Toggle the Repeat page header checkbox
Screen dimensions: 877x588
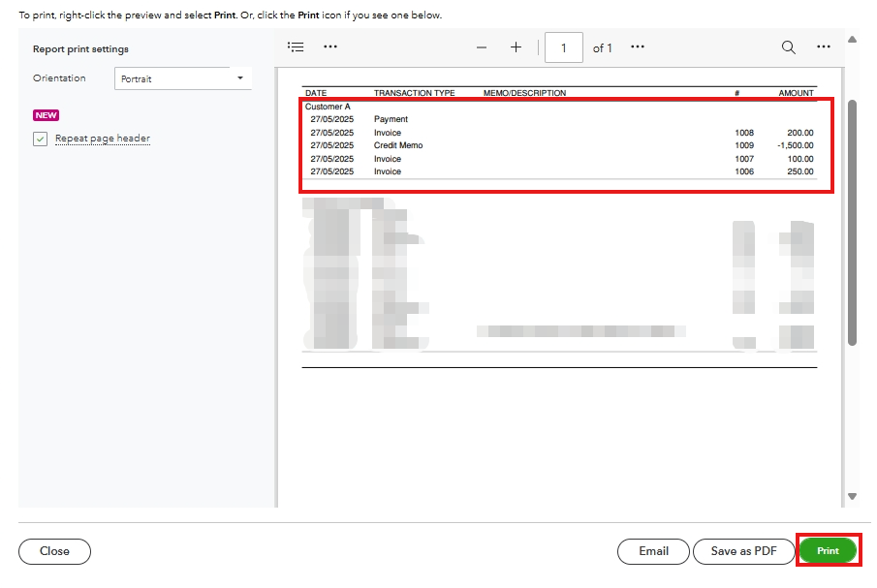[x=41, y=139]
